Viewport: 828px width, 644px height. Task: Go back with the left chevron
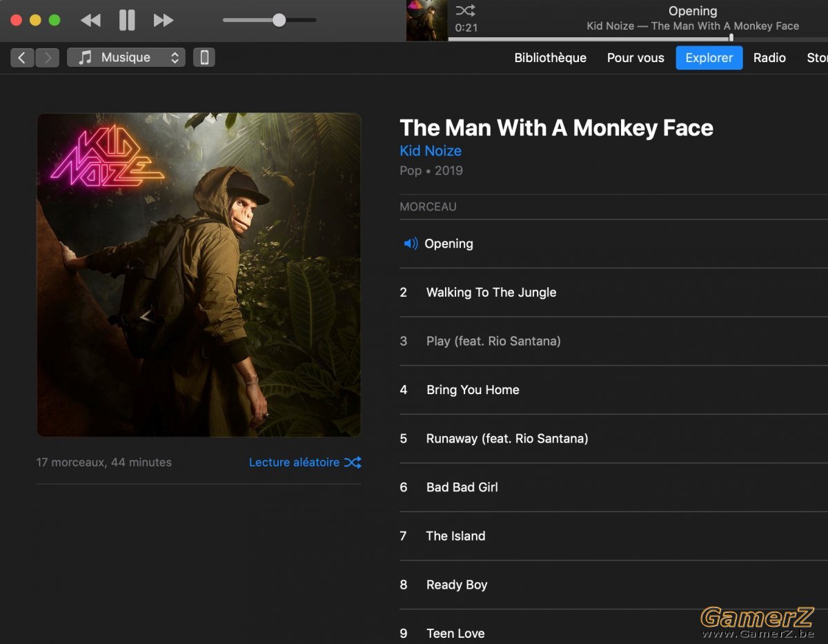22,58
